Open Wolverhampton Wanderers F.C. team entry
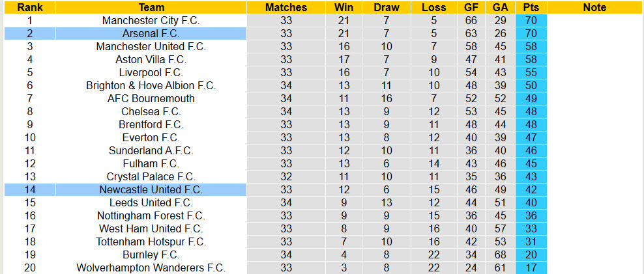This screenshot has height=274, width=644. coord(151,268)
